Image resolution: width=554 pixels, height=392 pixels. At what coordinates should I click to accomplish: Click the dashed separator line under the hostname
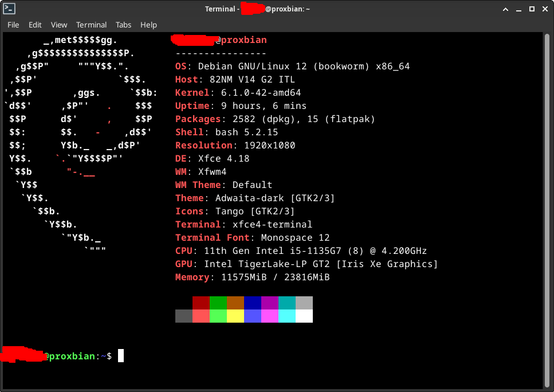(x=221, y=53)
